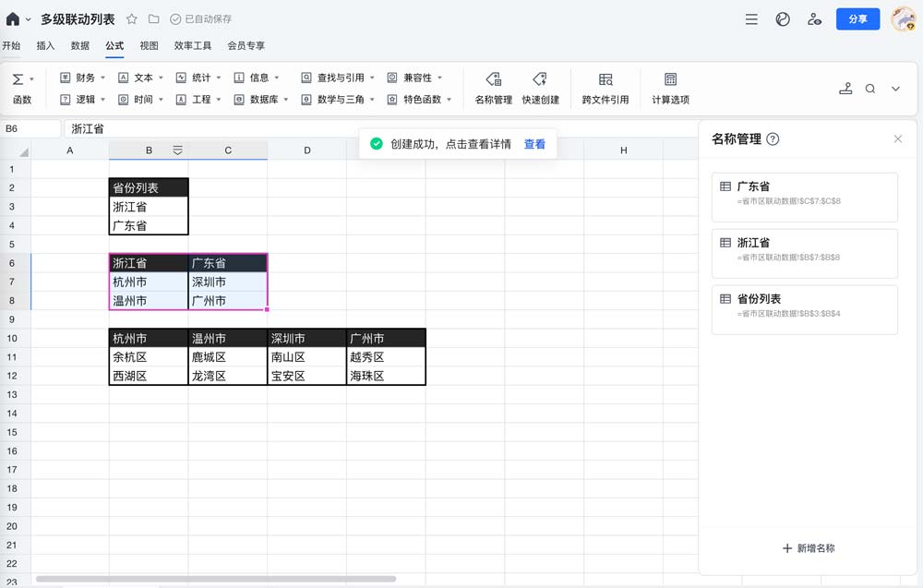This screenshot has width=923, height=588.
Task: Click the hamburger menu icon near 分享
Action: pyautogui.click(x=751, y=18)
